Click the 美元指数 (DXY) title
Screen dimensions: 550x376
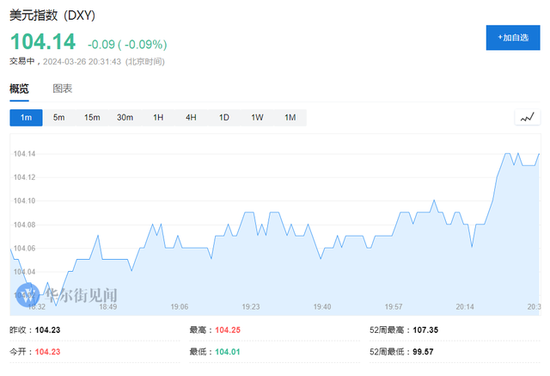tap(52, 15)
